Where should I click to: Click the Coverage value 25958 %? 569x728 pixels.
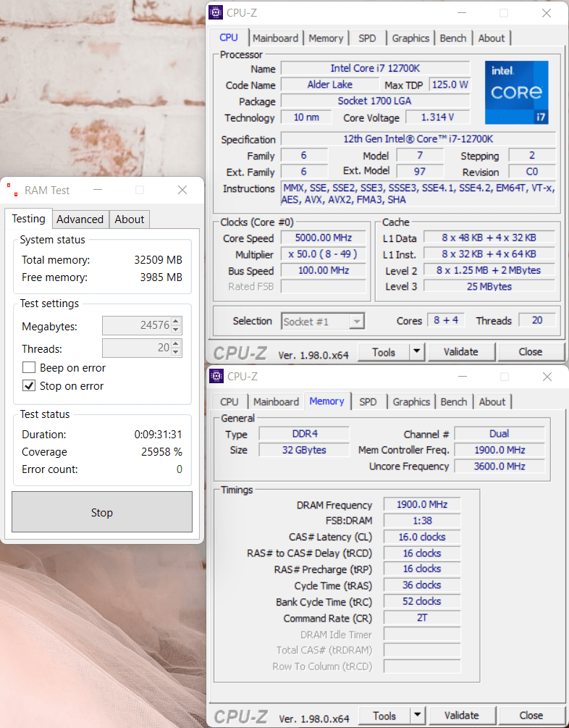point(161,452)
